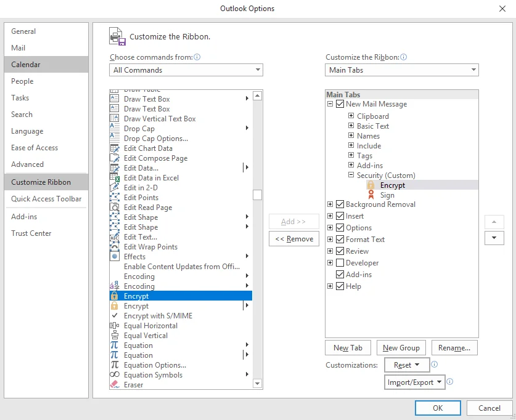
Task: Expand the Basic Text group
Action: [x=351, y=126]
